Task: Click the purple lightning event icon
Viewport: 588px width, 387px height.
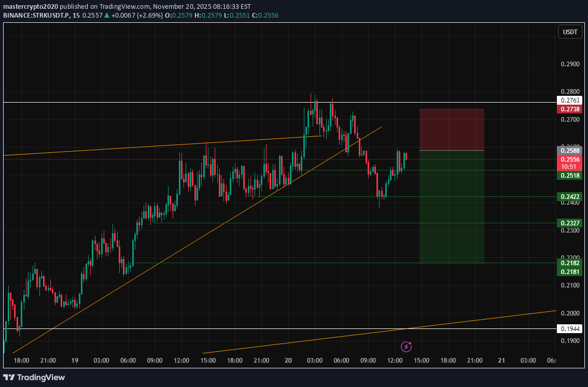Action: click(x=407, y=347)
